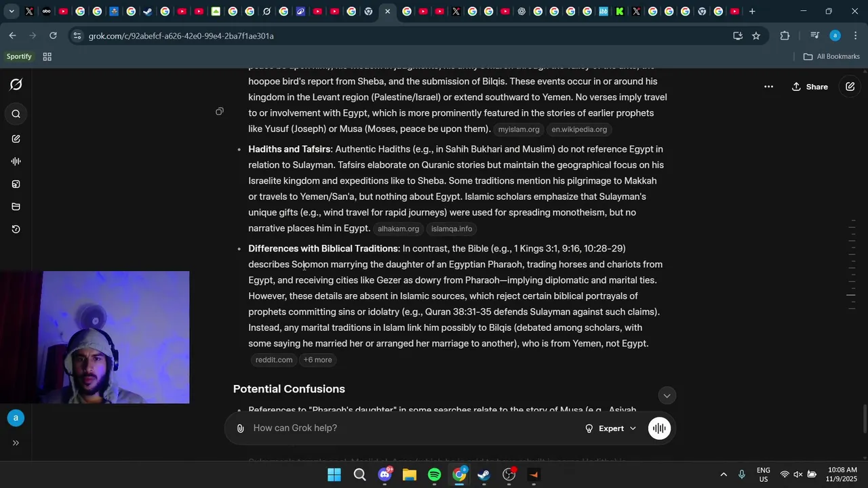Click 'Differences with Biblical Traditions' bold text
The image size is (868, 488).
pyautogui.click(x=323, y=249)
